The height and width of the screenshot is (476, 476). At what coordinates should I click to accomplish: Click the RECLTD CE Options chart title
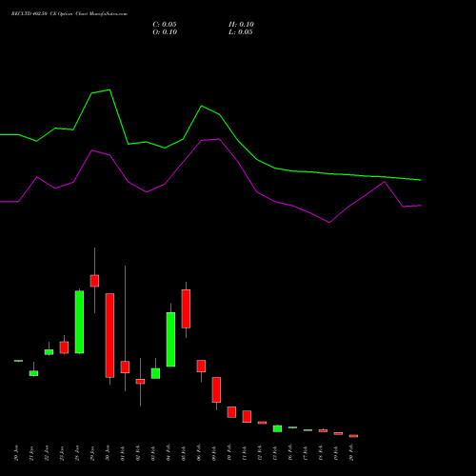69,14
